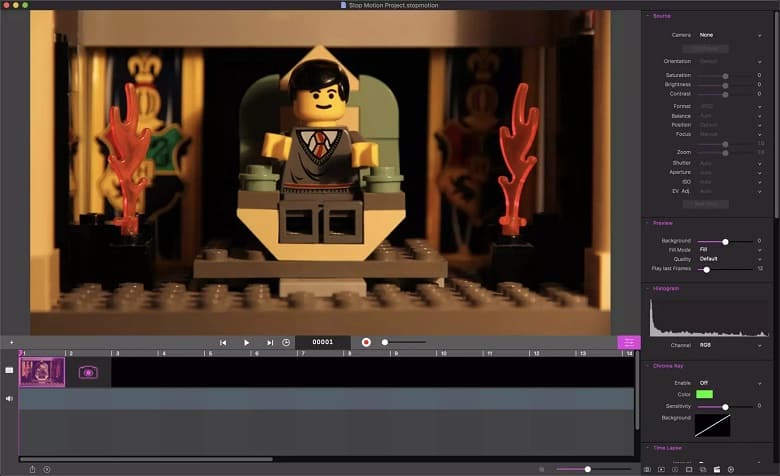The height and width of the screenshot is (476, 780).
Task: Click the play-in-frame icon in bottom right toolbar
Action: pos(661,469)
